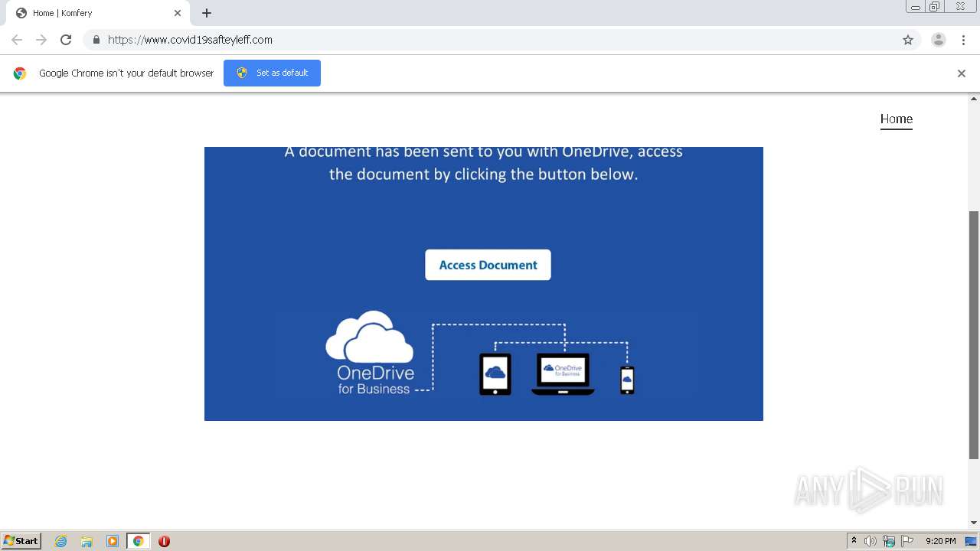Open Internet Explorer from the taskbar

[61, 541]
